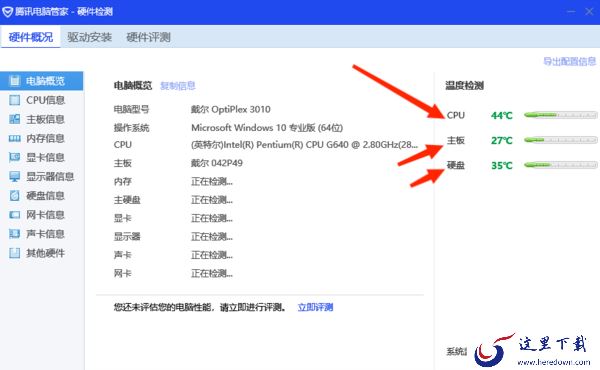This screenshot has height=370, width=600.
Task: Select 主板信息 in the sidebar
Action: pyautogui.click(x=41, y=119)
